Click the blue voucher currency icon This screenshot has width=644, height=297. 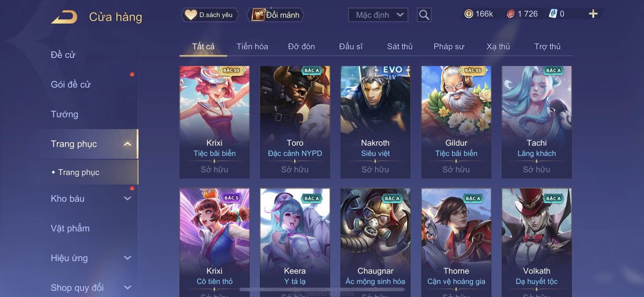553,14
